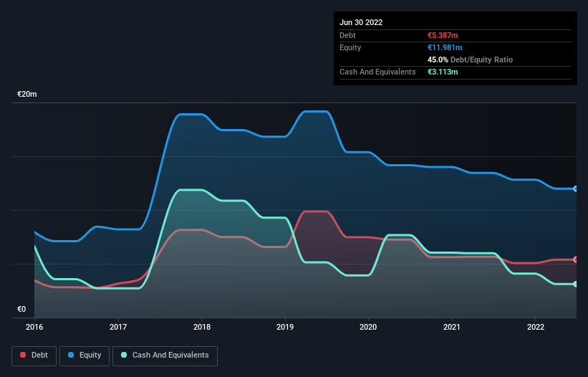Click the 2022 x-axis label
Screen dimensions: 588x377
click(536, 327)
